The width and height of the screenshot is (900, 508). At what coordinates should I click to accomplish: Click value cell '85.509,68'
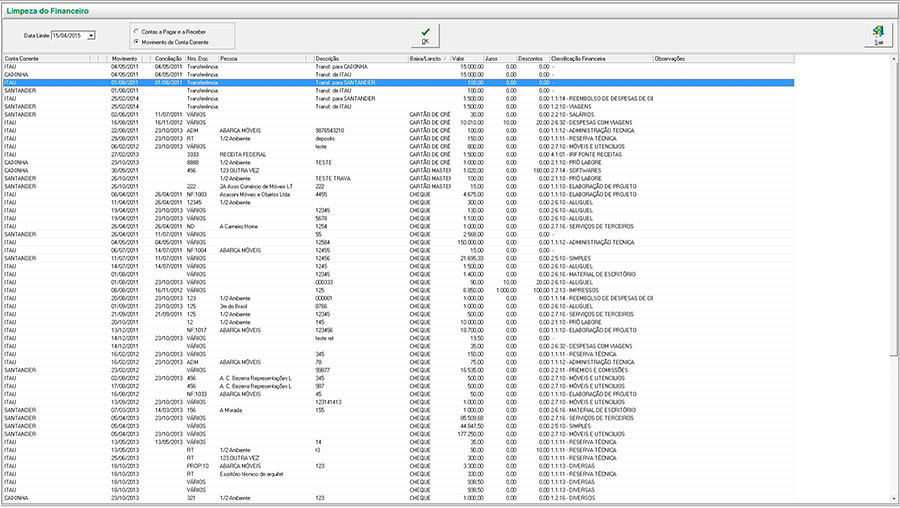click(x=472, y=418)
